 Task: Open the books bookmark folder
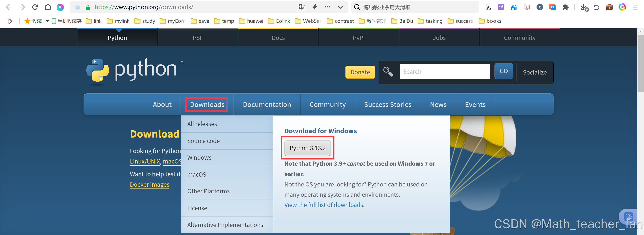pos(490,21)
